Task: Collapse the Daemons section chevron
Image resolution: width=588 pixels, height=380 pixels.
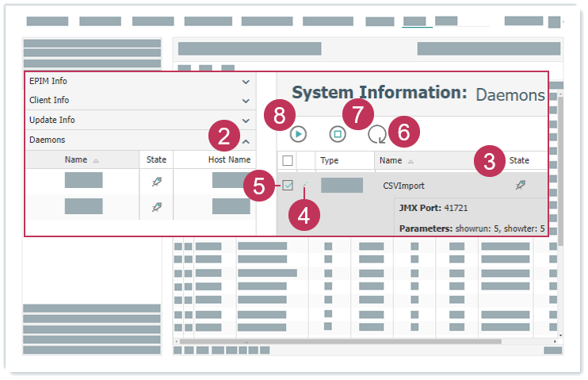Action: click(x=246, y=140)
